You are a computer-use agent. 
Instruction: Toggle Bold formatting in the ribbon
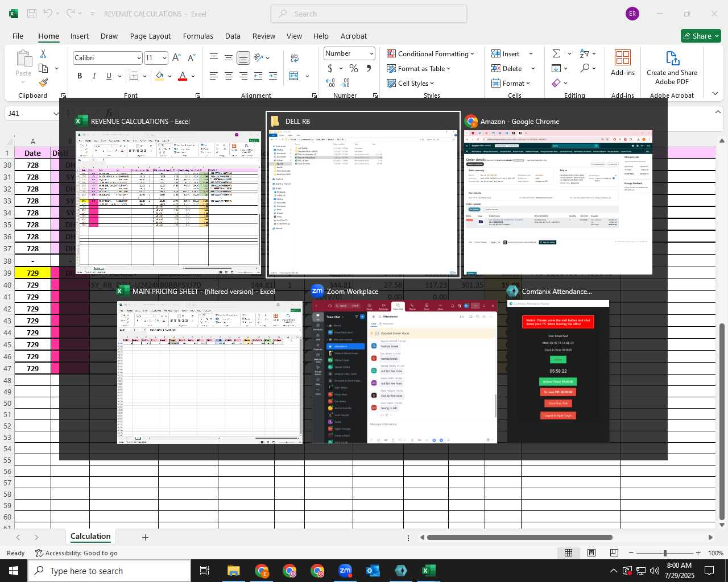(80, 76)
